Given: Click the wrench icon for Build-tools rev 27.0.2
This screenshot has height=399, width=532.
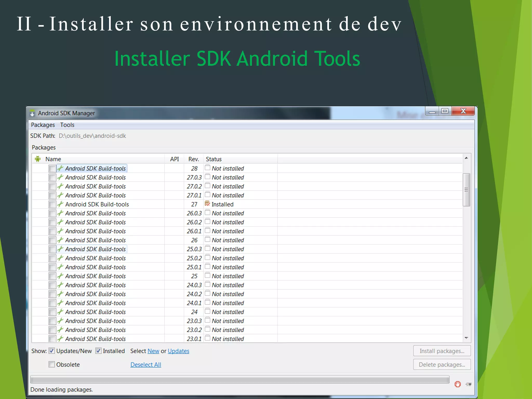Looking at the screenshot, I should pos(60,186).
